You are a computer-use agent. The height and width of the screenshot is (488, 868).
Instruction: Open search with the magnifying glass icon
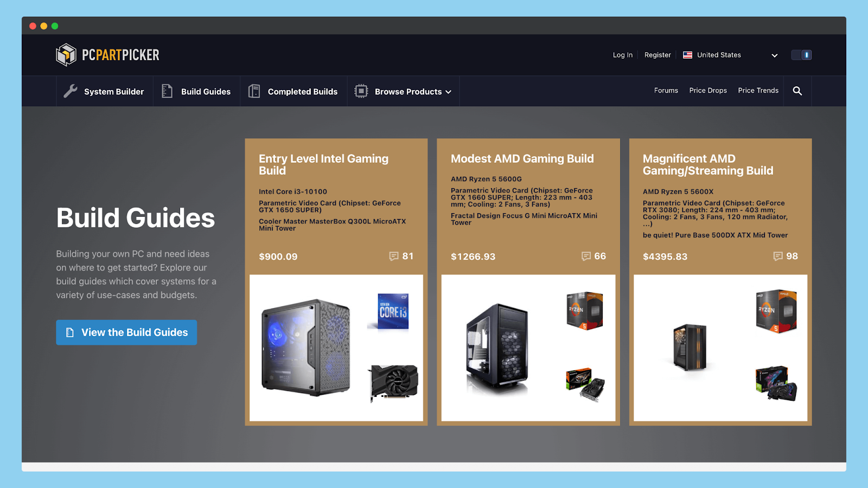click(x=797, y=91)
